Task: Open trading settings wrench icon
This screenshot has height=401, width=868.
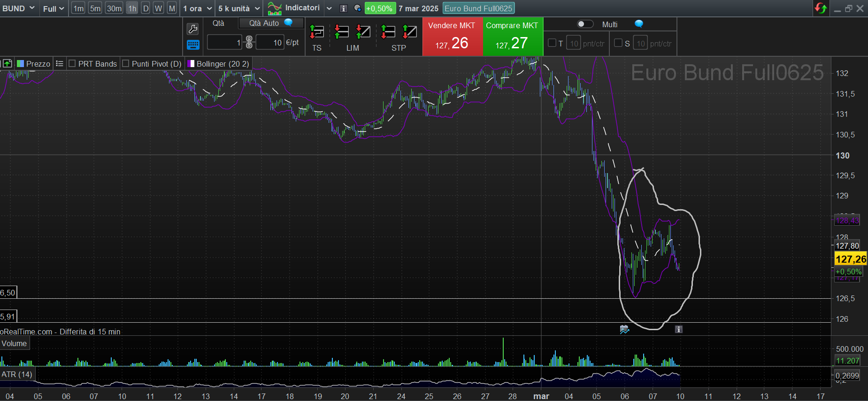Action: coord(192,29)
